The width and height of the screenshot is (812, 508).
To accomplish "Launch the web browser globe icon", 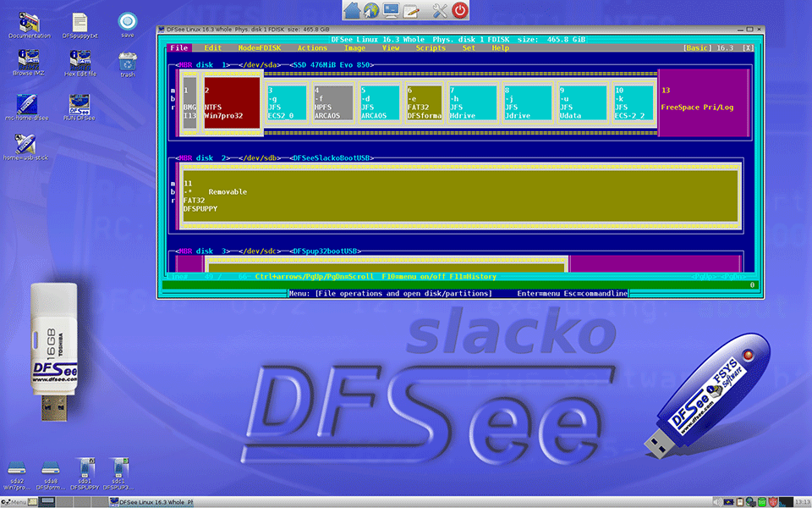I will click(371, 10).
